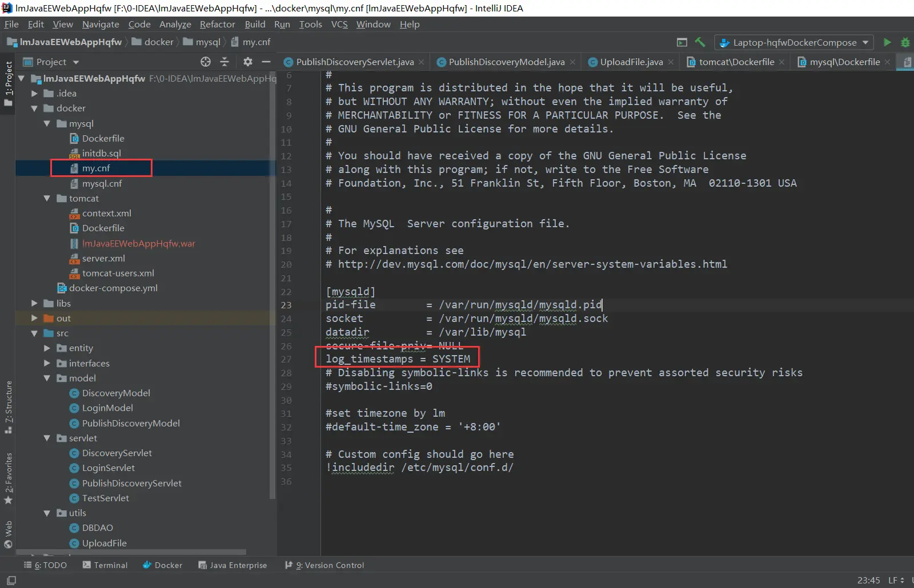Image resolution: width=914 pixels, height=588 pixels.
Task: Click the 23:45 cursor position indicator
Action: 868,581
